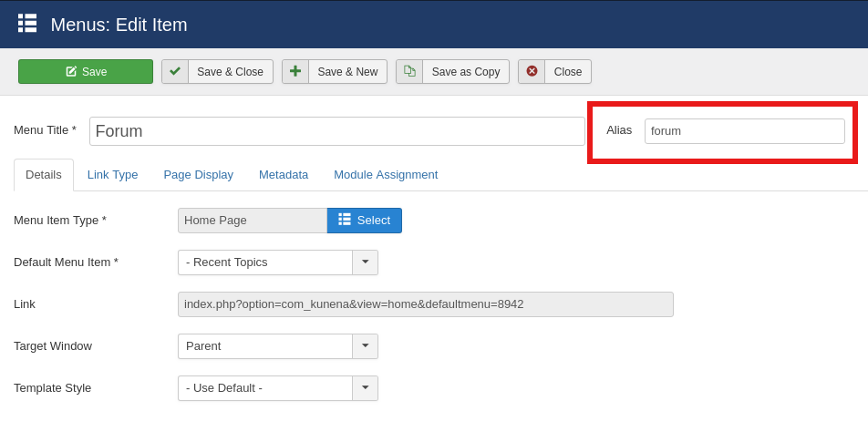Click the copy icon for Save as Copy
Viewport: 868px width, 432px height.
(x=409, y=71)
